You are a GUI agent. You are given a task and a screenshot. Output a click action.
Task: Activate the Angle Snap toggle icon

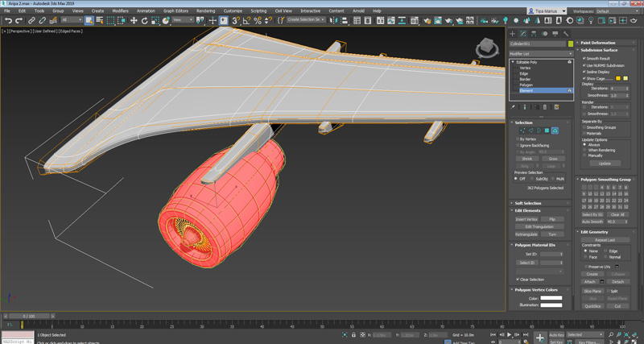coord(246,20)
